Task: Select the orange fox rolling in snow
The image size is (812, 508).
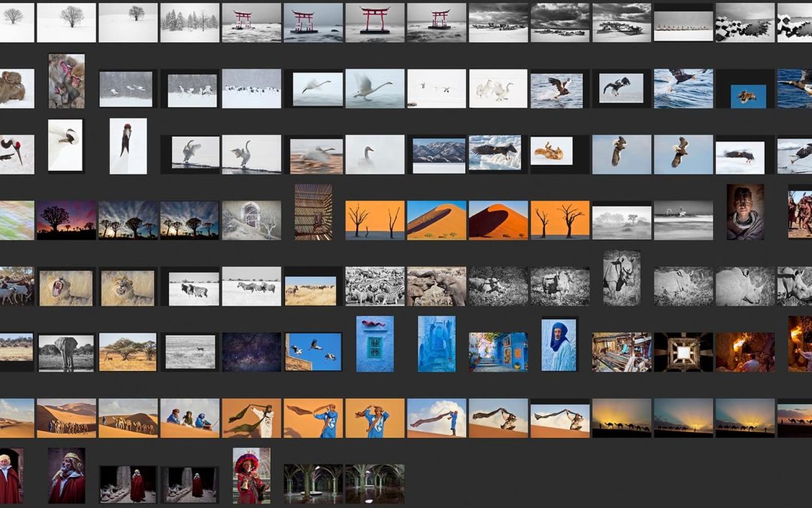Action: (x=551, y=151)
